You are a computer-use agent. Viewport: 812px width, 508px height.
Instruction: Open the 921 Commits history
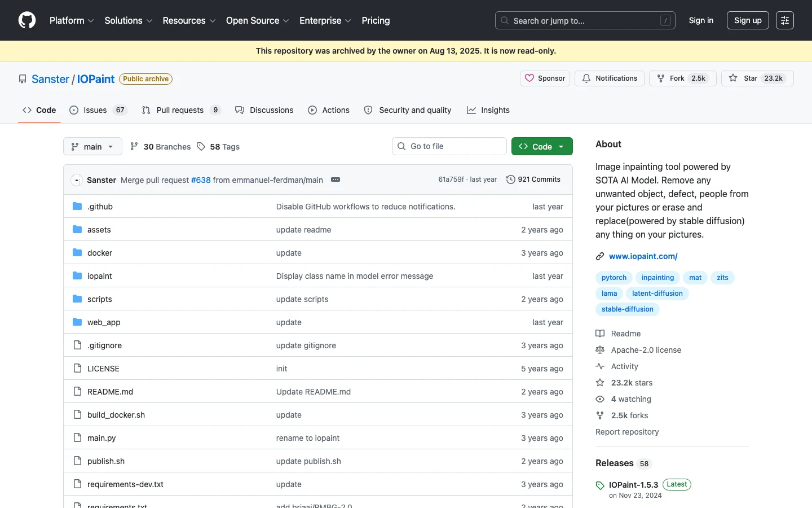tap(533, 179)
